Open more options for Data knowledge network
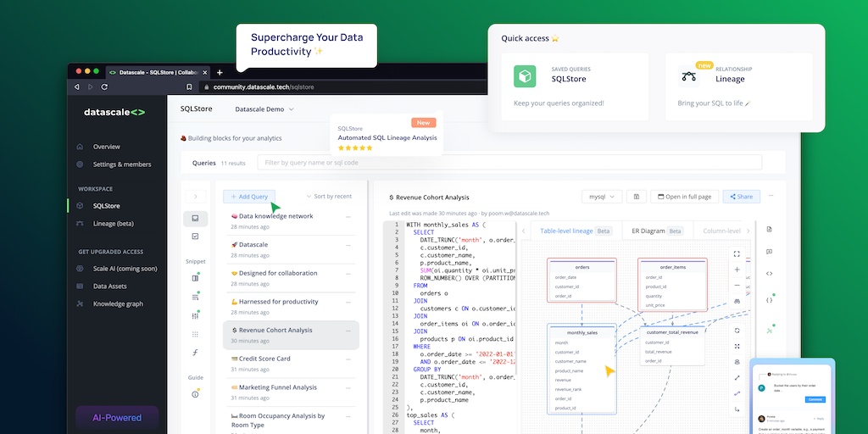 click(x=348, y=216)
